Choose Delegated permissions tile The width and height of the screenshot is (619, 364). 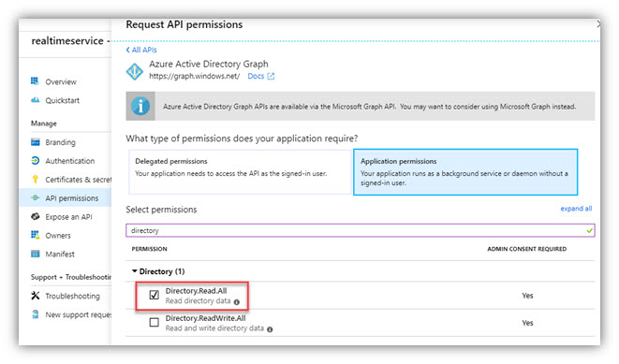coord(240,171)
